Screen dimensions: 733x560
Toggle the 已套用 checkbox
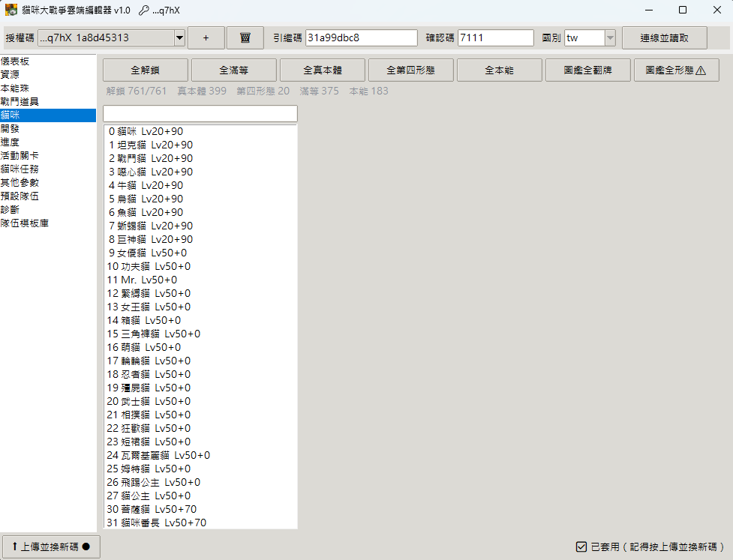point(581,547)
